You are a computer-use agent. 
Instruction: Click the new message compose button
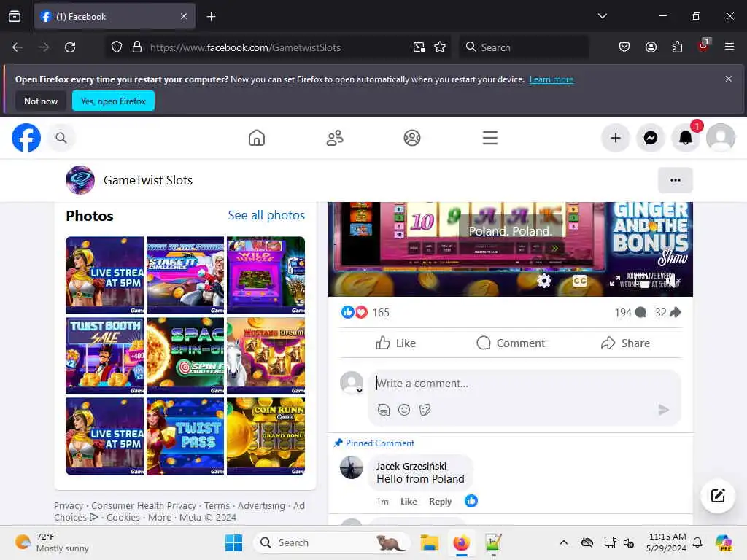718,496
